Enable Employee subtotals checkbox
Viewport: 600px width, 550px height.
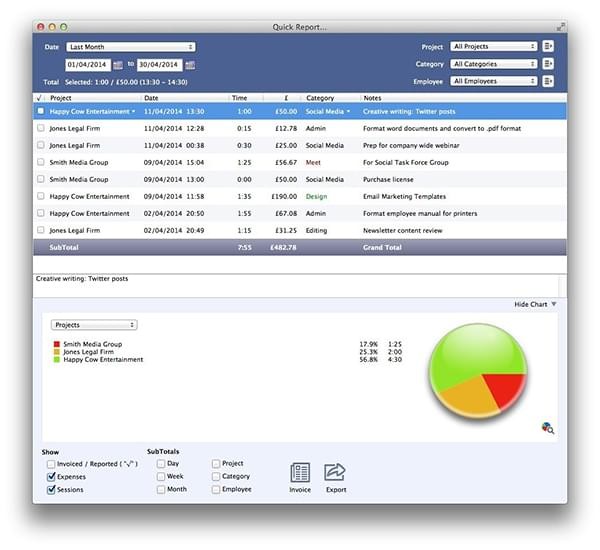[x=216, y=490]
